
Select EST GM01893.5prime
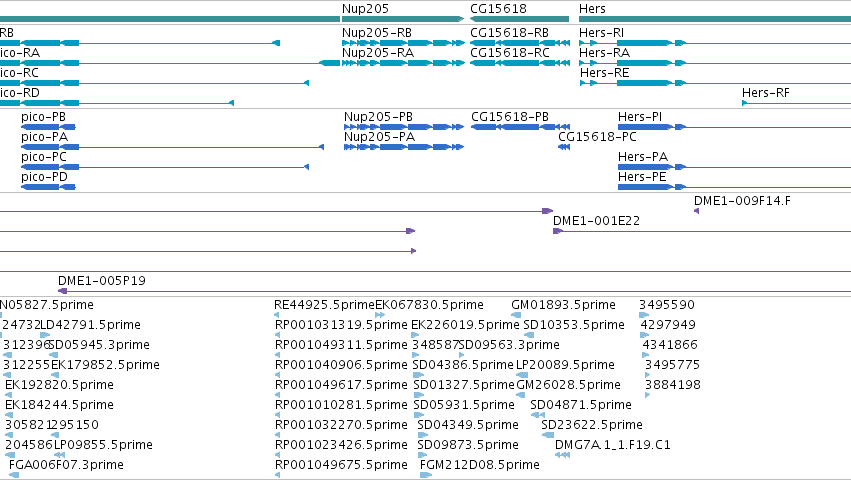pos(563,305)
